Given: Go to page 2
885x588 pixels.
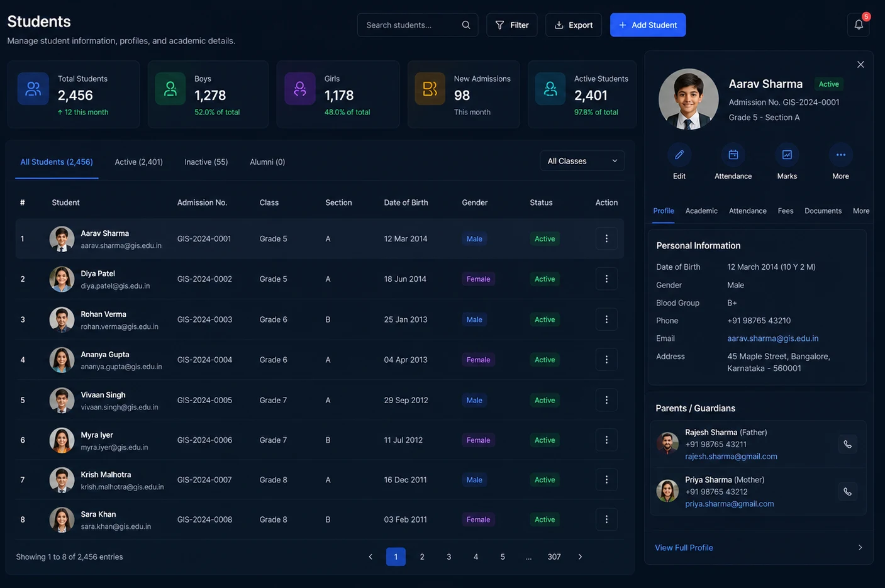Looking at the screenshot, I should coord(422,557).
